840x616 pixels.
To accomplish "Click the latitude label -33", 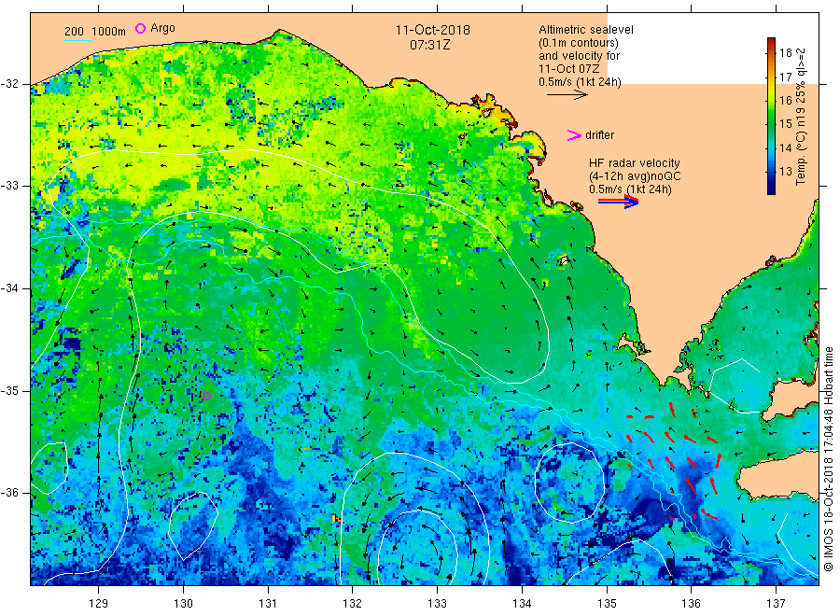I will click(x=10, y=186).
